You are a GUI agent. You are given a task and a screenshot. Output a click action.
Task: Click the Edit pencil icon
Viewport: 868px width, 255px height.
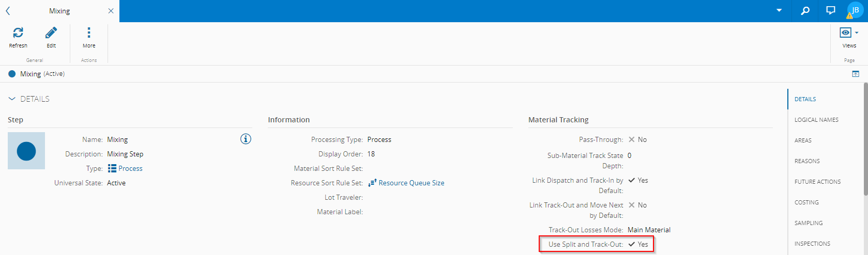coord(51,33)
